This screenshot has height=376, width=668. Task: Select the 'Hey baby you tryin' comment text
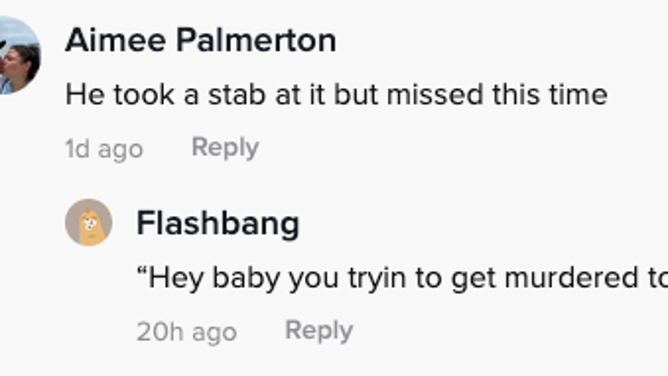click(402, 278)
